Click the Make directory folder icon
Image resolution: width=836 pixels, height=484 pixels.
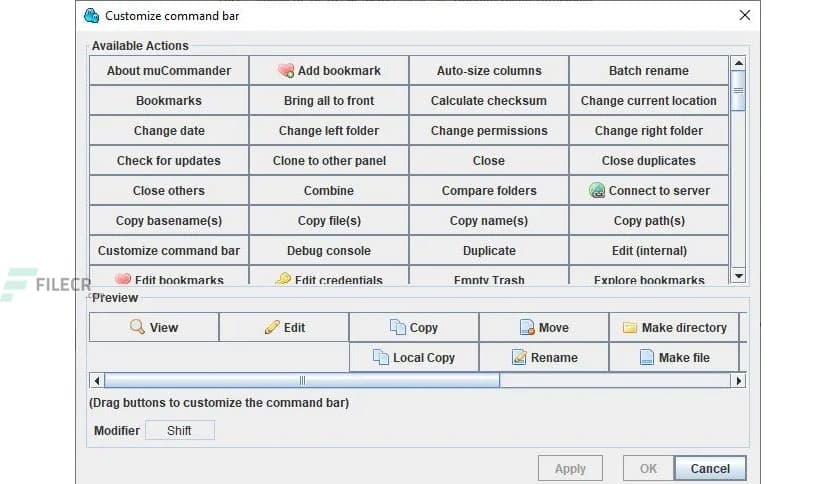[x=630, y=327]
